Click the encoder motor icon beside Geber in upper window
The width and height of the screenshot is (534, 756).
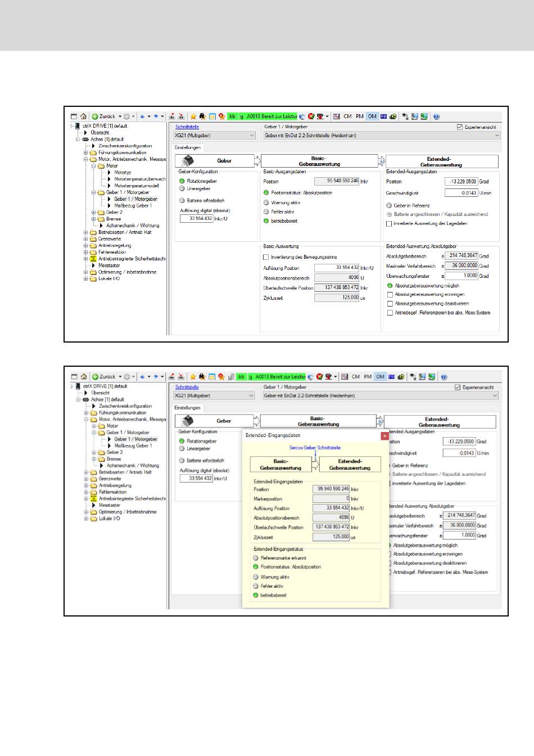click(188, 161)
